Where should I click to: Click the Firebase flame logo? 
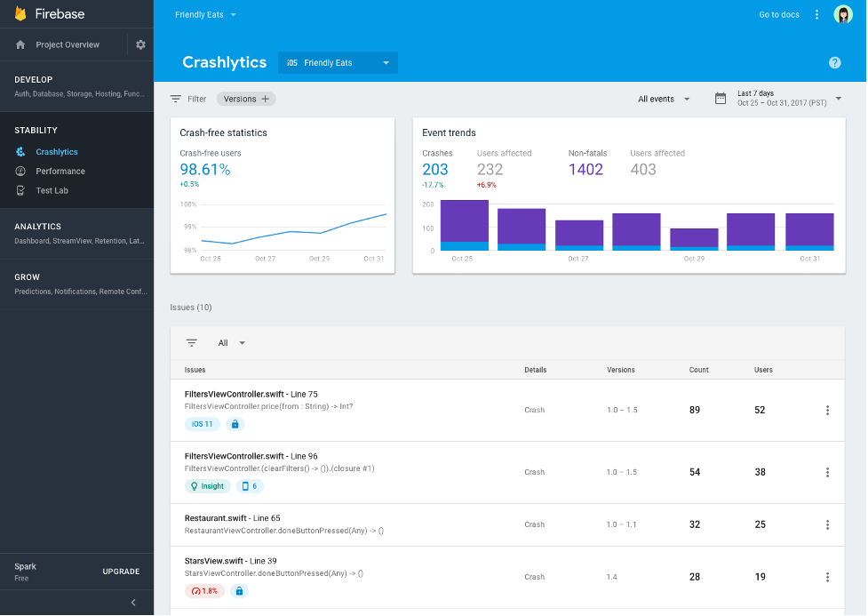(x=20, y=13)
